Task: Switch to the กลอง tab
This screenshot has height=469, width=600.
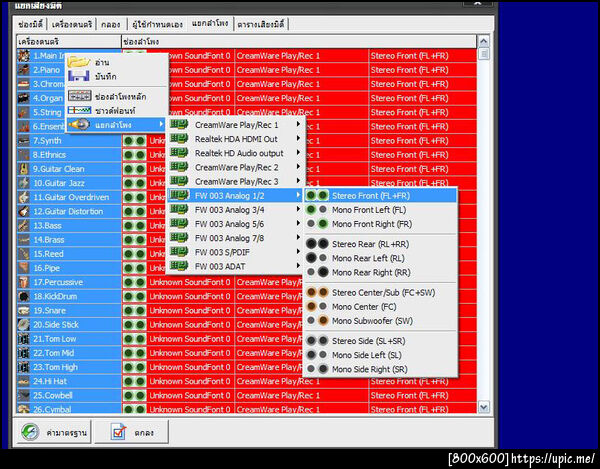Action: tap(111, 24)
